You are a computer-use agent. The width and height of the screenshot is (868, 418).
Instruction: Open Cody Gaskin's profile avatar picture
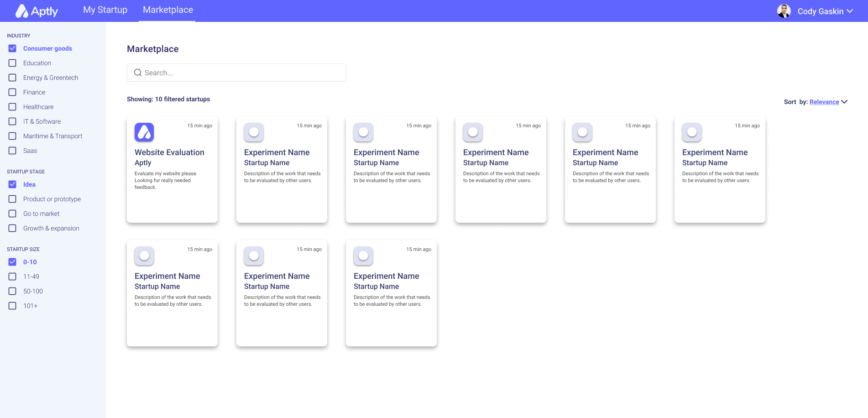[x=784, y=10]
